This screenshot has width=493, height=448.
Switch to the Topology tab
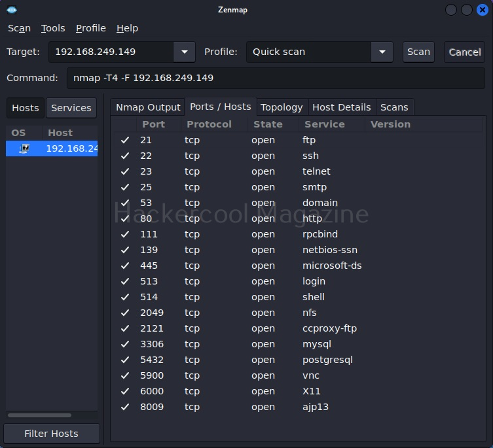pyautogui.click(x=282, y=107)
